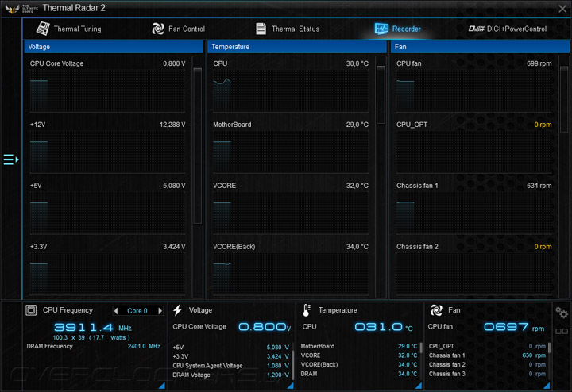Click the bottom Fan list scrollbar
The image size is (572, 392).
(549, 348)
